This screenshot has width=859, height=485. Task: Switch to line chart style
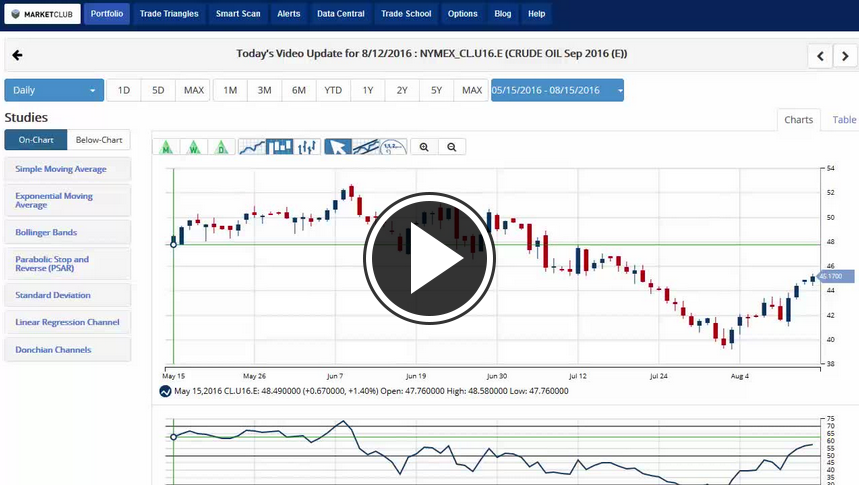click(x=252, y=147)
